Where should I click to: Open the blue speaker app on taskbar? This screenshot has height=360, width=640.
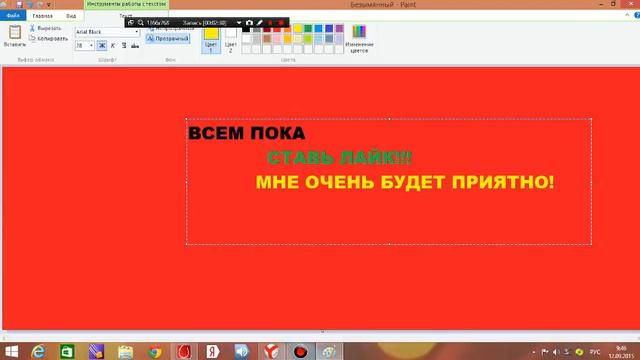click(x=242, y=351)
